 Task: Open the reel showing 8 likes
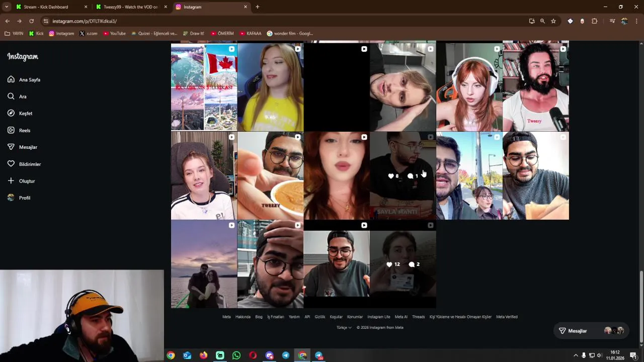tap(403, 175)
